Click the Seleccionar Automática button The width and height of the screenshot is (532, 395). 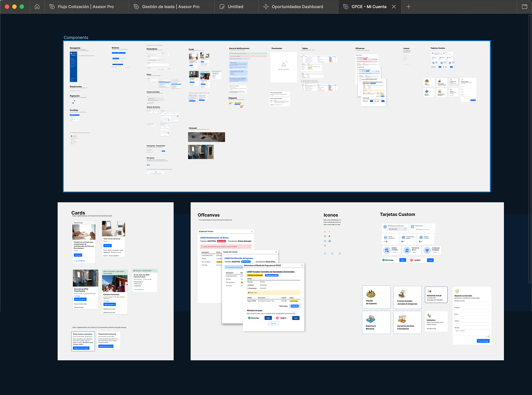81,348
